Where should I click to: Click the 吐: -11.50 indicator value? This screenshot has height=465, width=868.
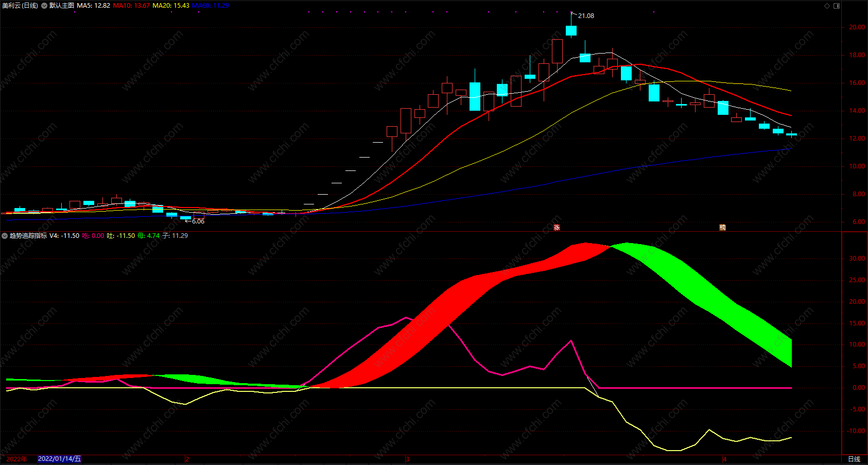click(x=121, y=236)
